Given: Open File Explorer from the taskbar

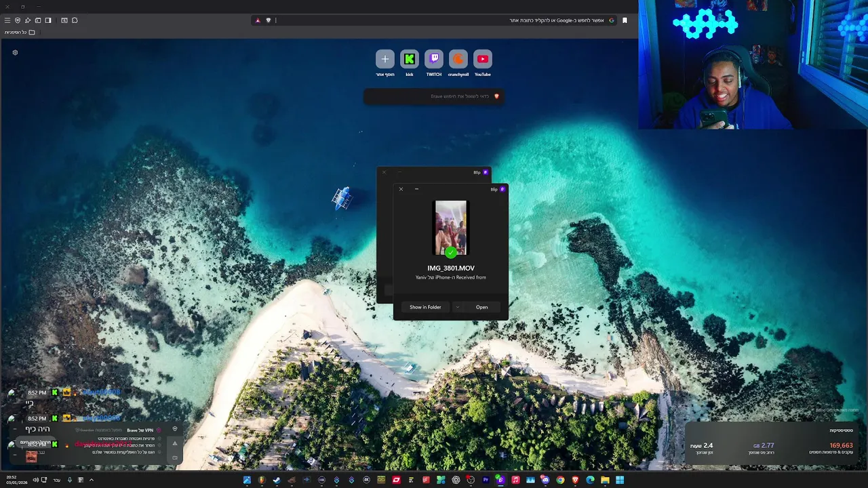Looking at the screenshot, I should point(605,480).
